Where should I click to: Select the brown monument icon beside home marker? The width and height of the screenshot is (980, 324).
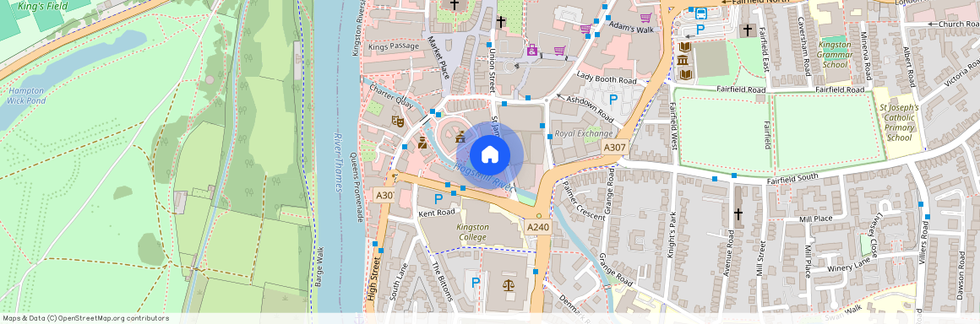(461, 137)
